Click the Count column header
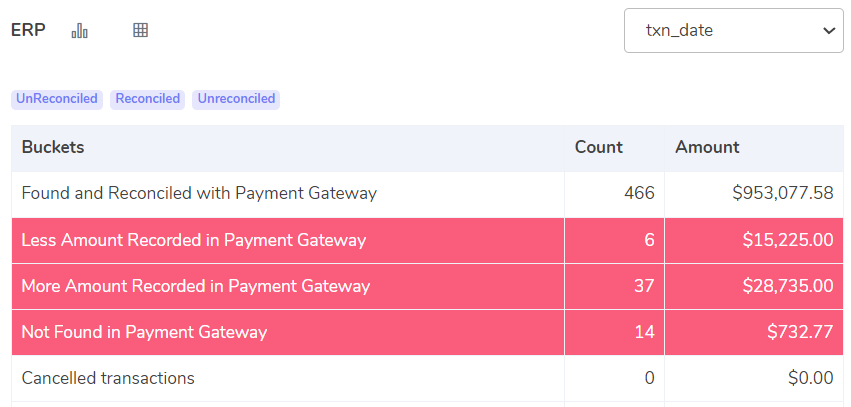Screen dimensions: 851x407 (x=598, y=148)
